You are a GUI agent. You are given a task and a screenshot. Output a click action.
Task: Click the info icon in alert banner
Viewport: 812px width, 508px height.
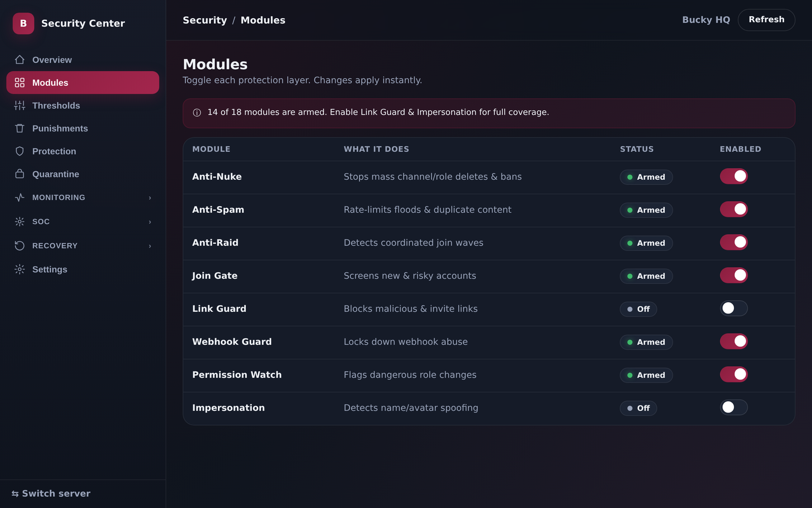[197, 113]
